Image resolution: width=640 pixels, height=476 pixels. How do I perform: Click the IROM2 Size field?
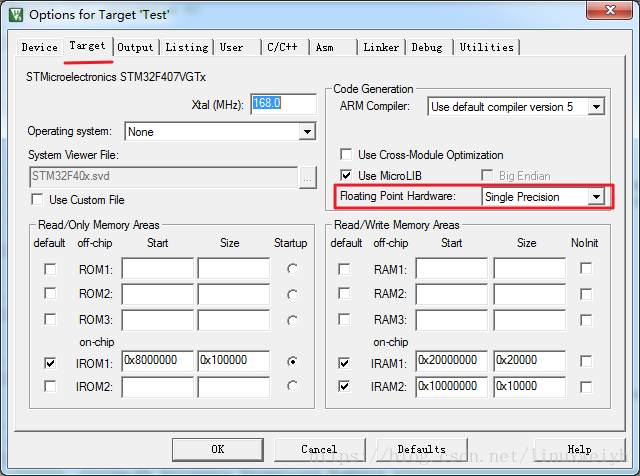pyautogui.click(x=234, y=387)
